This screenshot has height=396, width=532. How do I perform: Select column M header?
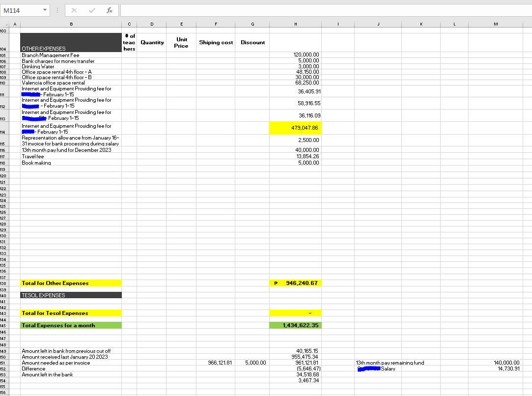pyautogui.click(x=496, y=24)
